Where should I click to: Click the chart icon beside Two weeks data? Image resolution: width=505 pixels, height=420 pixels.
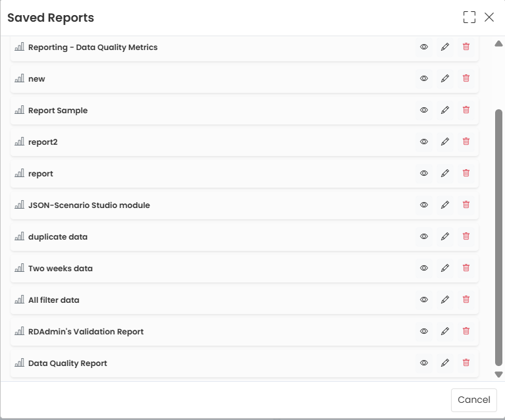pos(19,268)
